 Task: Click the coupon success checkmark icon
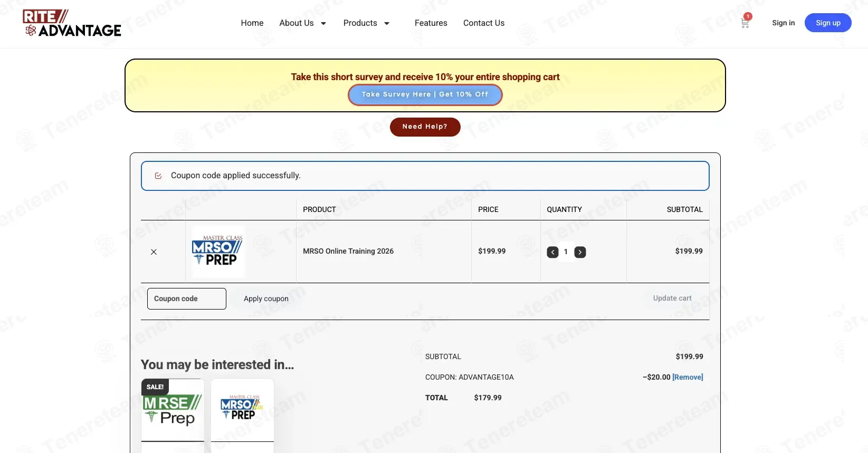tap(158, 176)
